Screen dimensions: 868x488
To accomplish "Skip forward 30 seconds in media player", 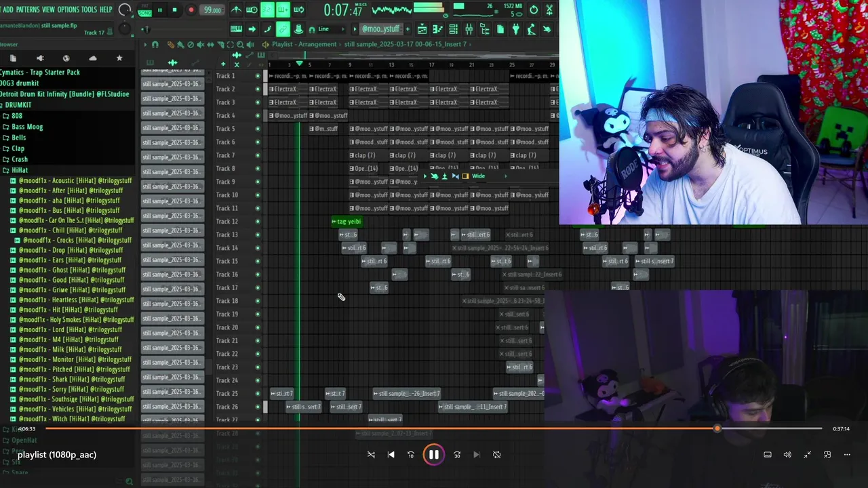I will click(x=457, y=455).
